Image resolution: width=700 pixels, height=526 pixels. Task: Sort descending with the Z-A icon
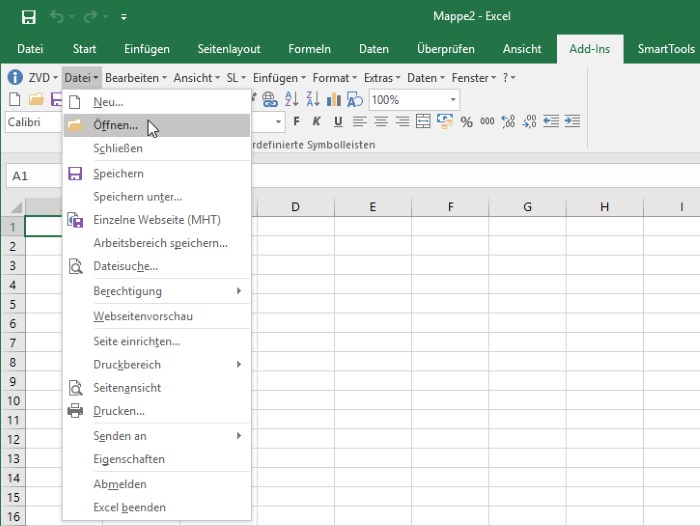point(313,99)
